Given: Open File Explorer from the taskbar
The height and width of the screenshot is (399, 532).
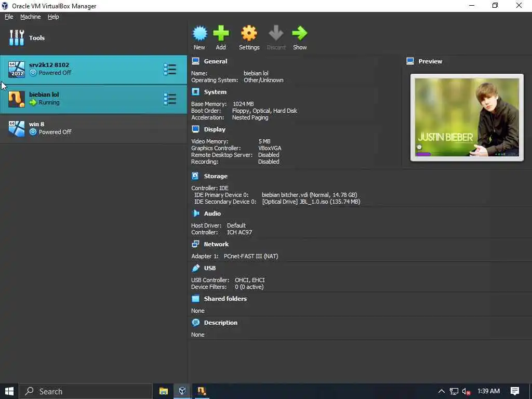Looking at the screenshot, I should (164, 391).
